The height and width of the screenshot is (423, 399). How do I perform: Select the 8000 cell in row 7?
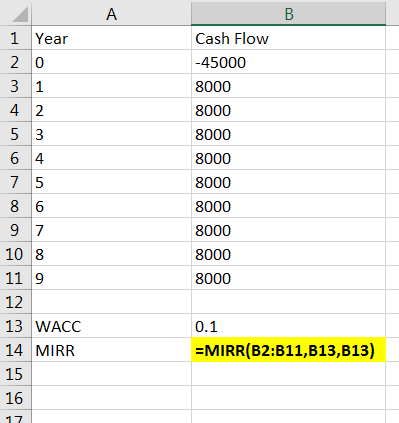pyautogui.click(x=289, y=182)
